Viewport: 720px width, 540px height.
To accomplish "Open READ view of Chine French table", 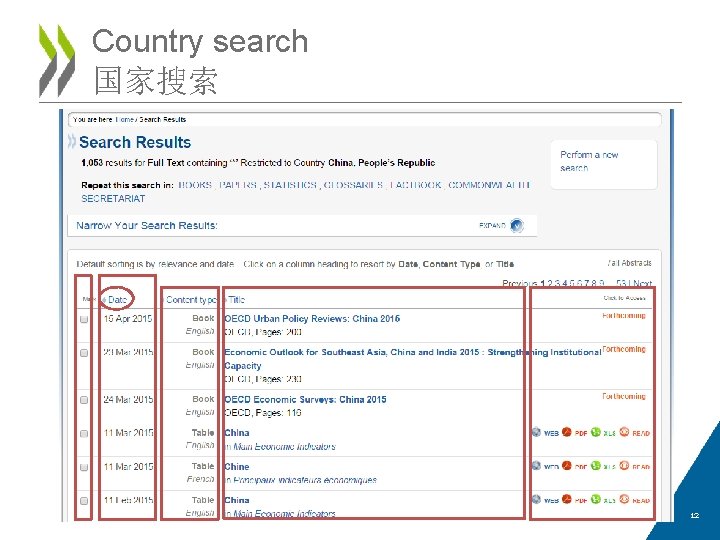I will coord(635,466).
